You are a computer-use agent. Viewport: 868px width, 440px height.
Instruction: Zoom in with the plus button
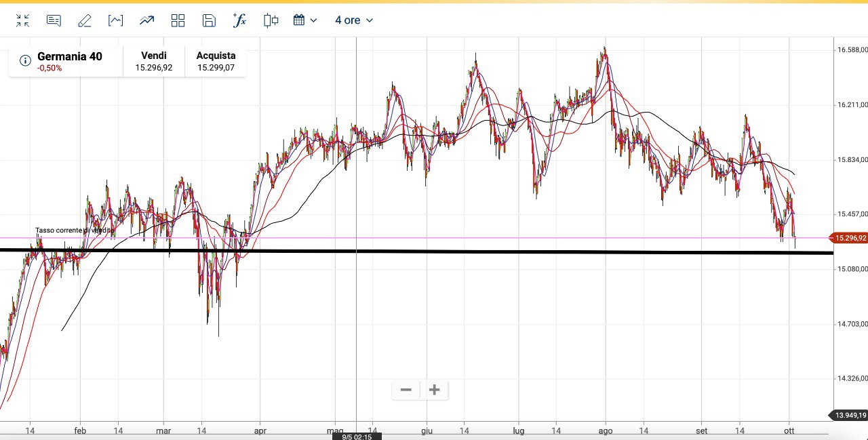click(x=435, y=390)
